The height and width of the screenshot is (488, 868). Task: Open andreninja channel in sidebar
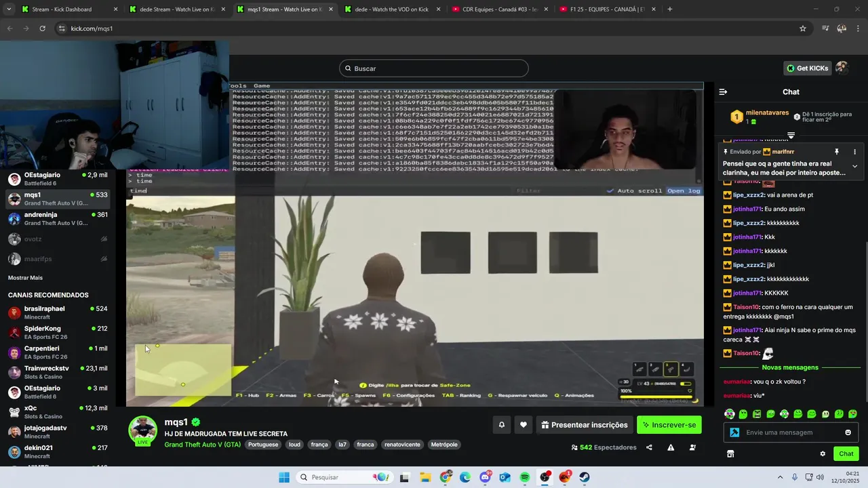click(x=58, y=218)
